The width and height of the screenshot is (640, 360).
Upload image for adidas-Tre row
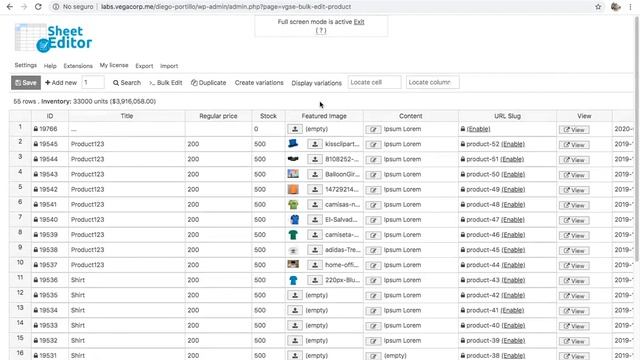click(315, 250)
